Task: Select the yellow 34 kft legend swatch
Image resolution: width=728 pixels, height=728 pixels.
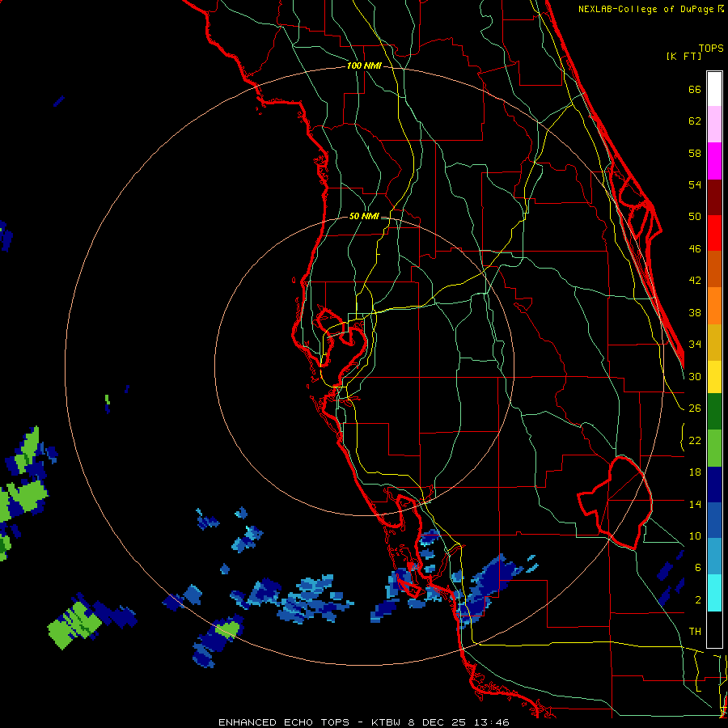Action: tap(714, 377)
